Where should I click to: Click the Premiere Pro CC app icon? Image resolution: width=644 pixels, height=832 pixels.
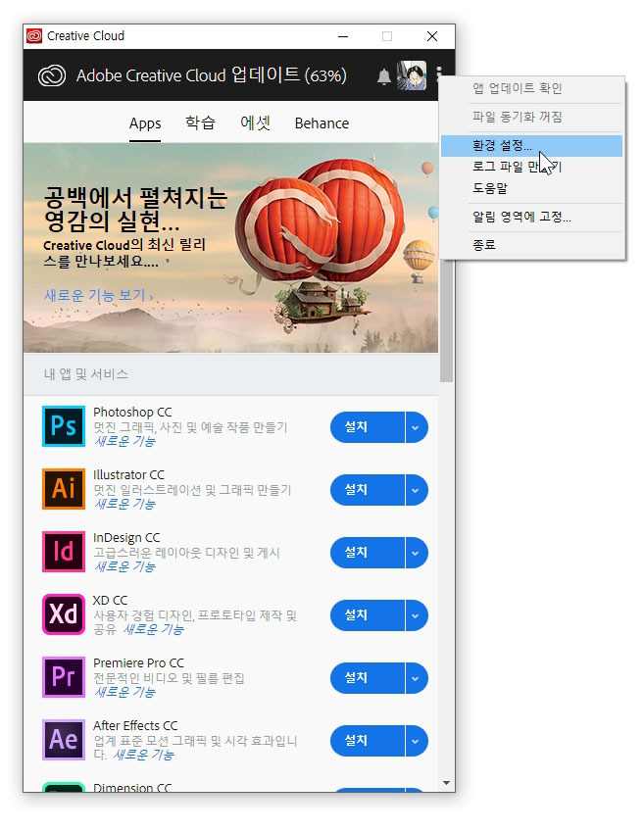(64, 676)
